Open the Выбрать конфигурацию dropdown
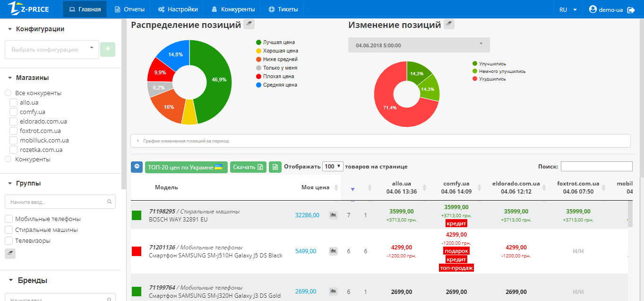The width and height of the screenshot is (644, 301). click(52, 49)
